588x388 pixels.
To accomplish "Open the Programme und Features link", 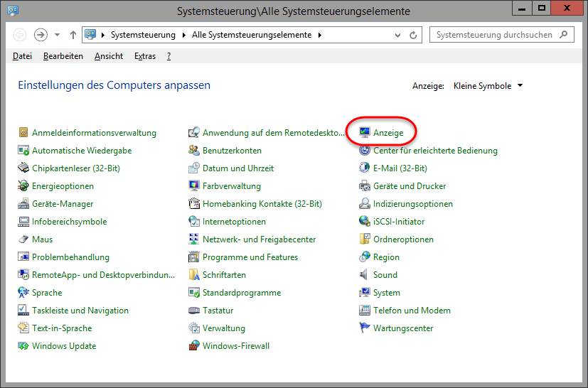I will [250, 257].
